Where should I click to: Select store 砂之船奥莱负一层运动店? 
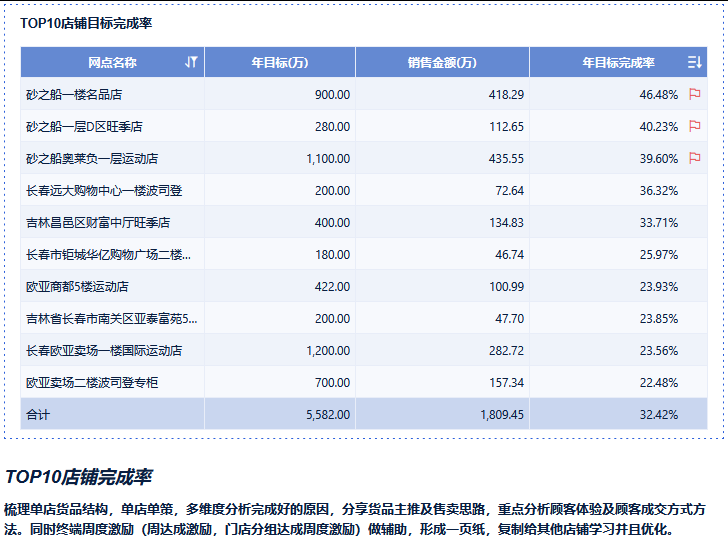pos(92,159)
